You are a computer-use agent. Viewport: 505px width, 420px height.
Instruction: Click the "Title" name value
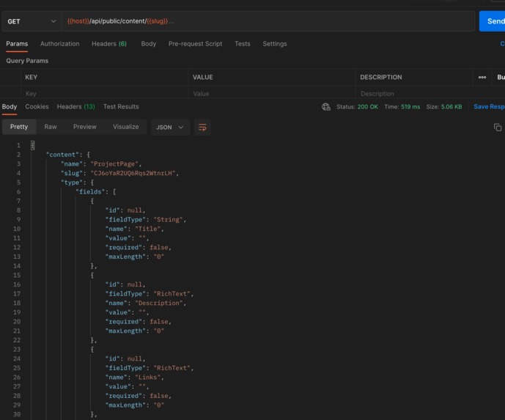(148, 229)
